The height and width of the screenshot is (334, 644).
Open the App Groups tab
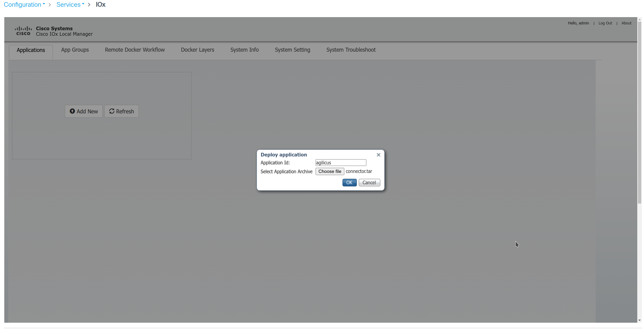click(x=75, y=50)
